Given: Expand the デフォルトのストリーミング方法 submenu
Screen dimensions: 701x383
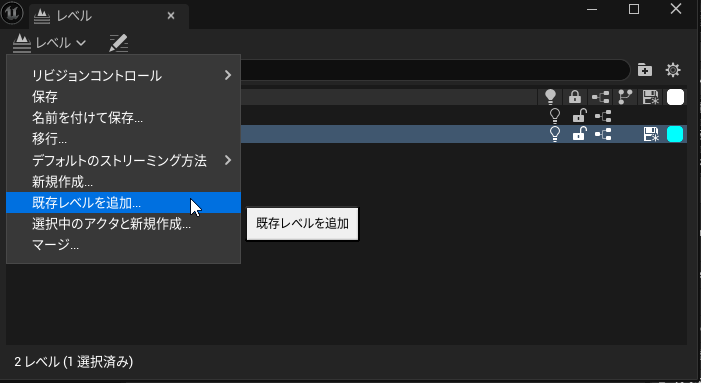Looking at the screenshot, I should (123, 160).
